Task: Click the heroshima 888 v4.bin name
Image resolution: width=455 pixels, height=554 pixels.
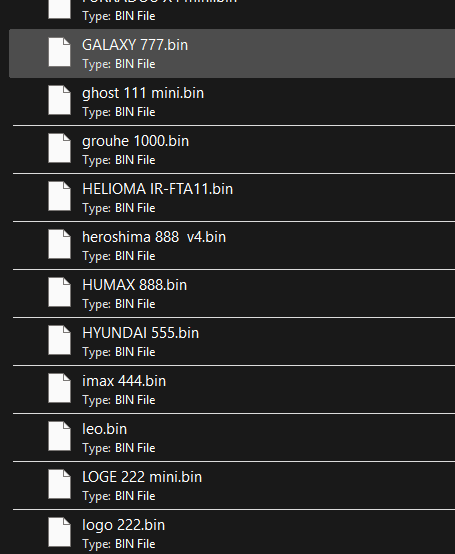Action: pyautogui.click(x=154, y=237)
